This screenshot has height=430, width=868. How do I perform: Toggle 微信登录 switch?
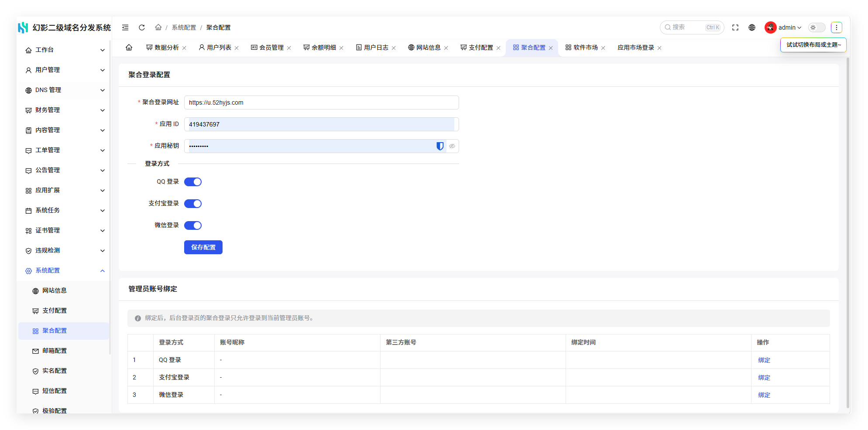click(193, 225)
